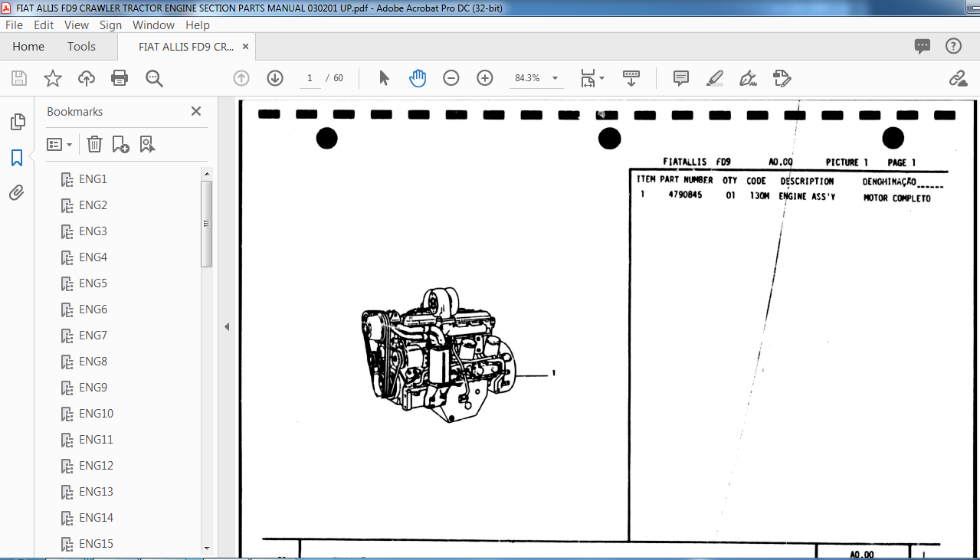Open ENG9 bookmark
Screen dimensions: 980x560
tap(93, 388)
